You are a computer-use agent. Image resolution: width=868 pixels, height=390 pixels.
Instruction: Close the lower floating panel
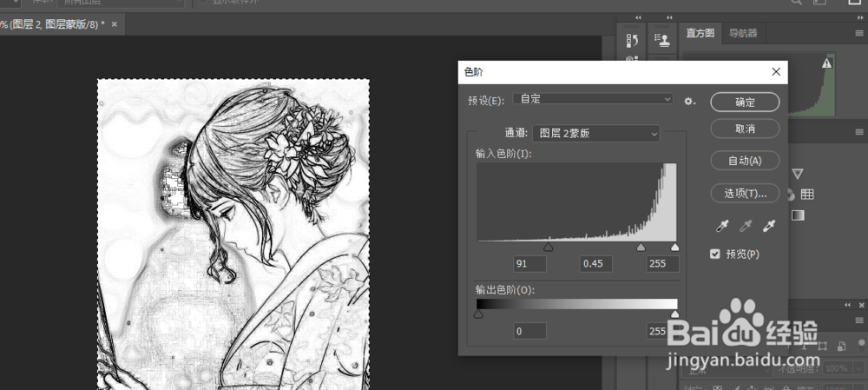pyautogui.click(x=861, y=305)
